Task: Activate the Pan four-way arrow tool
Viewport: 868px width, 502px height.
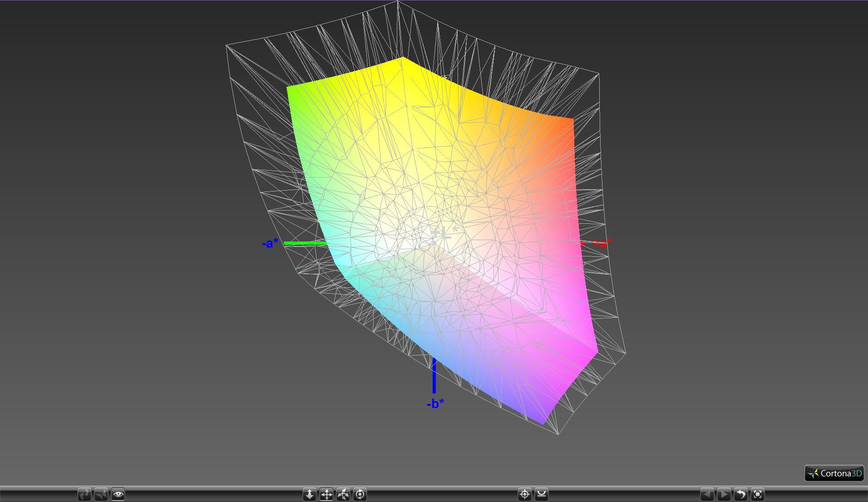Action: [x=326, y=494]
